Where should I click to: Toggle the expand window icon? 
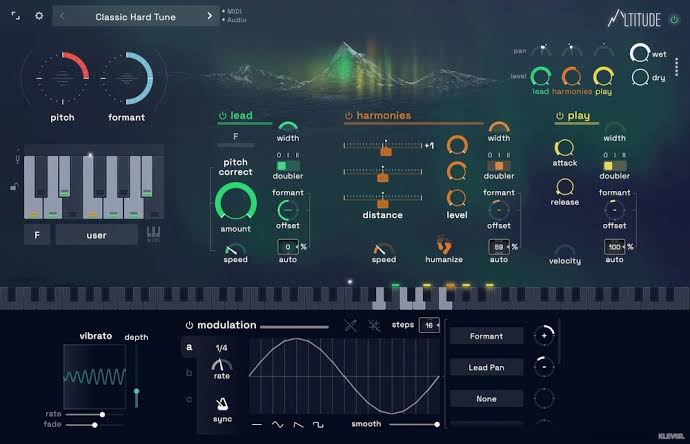[15, 16]
